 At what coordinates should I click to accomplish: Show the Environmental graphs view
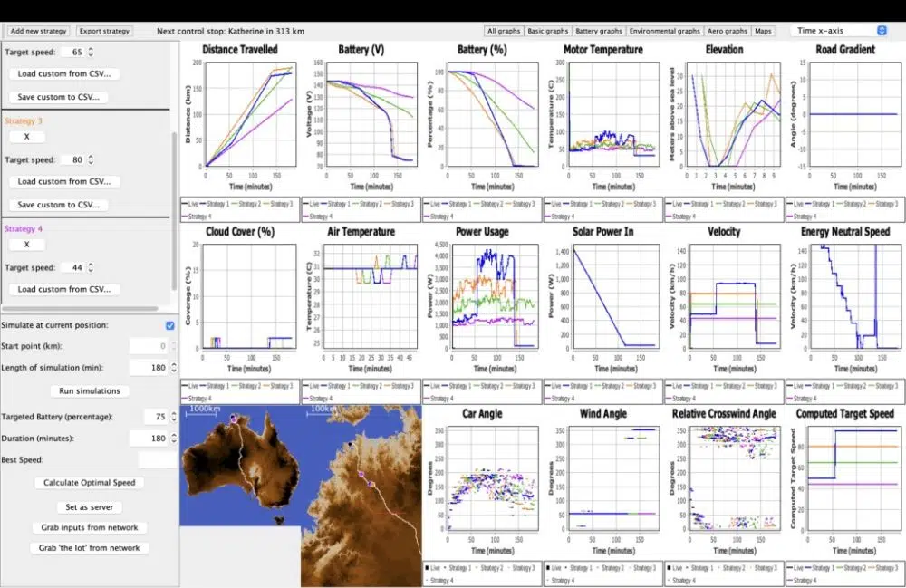(x=665, y=31)
